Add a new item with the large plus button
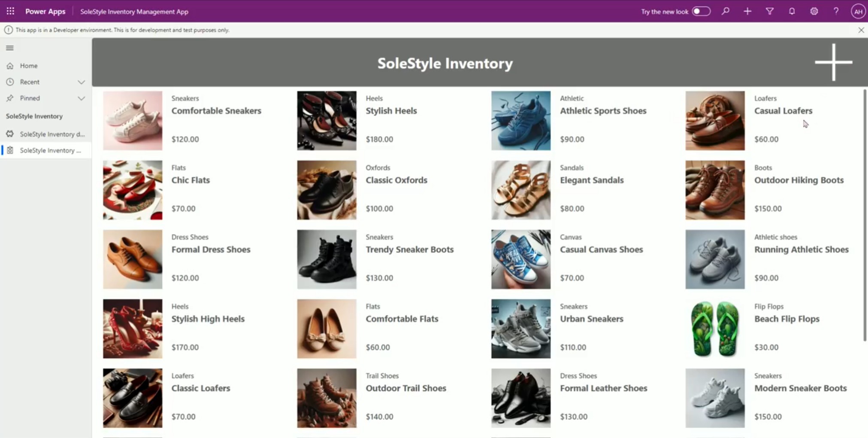Screen dimensions: 868x438 click(832, 62)
